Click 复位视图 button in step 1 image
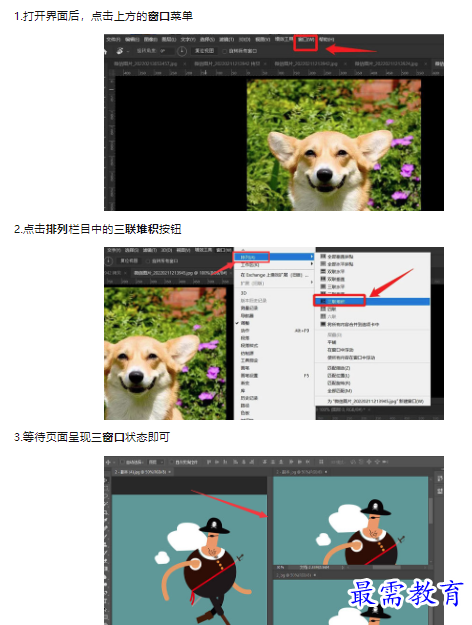472x625 pixels. coord(204,51)
